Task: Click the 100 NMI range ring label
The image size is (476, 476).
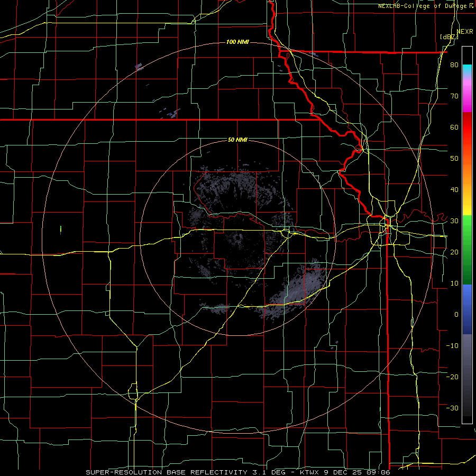Action: click(x=237, y=42)
